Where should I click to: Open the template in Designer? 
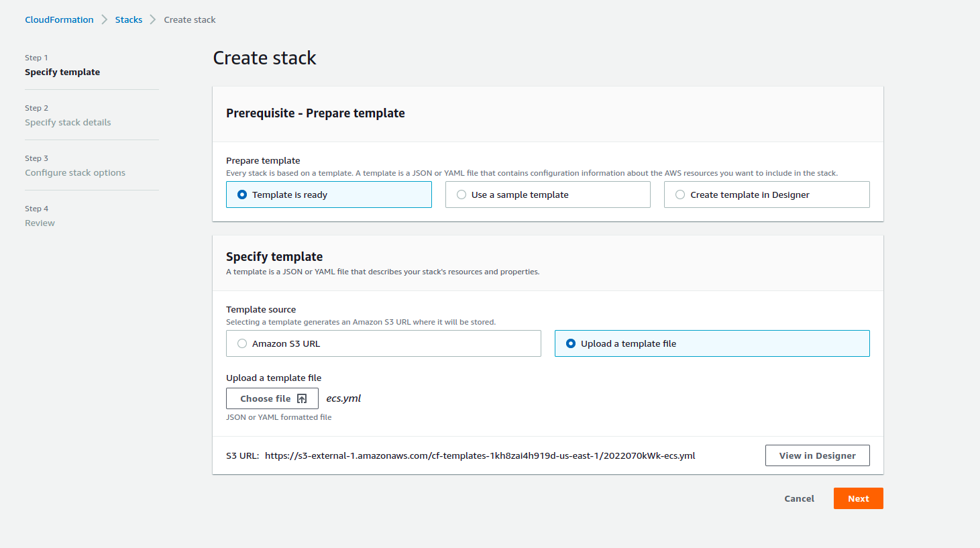pos(817,455)
